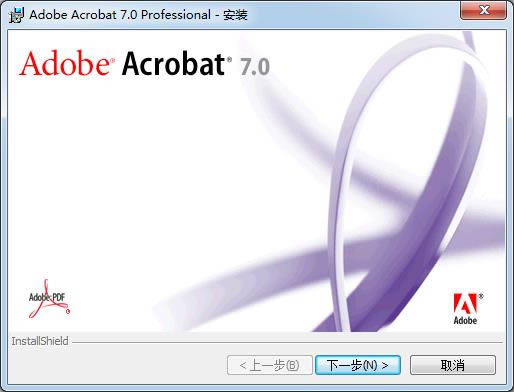Click the Adobe Acrobat 7.0 heading

point(144,63)
